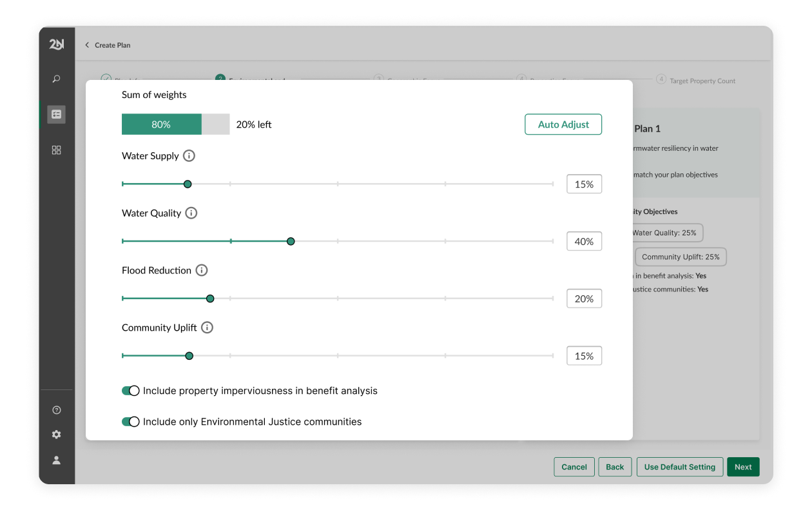The height and width of the screenshot is (510, 812).
Task: Open the search icon in sidebar
Action: point(56,79)
